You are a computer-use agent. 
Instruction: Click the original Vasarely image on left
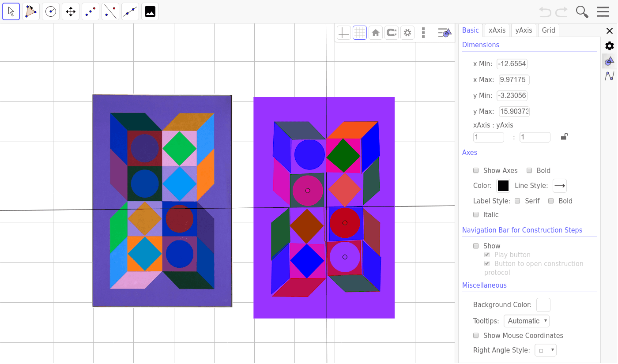pyautogui.click(x=162, y=201)
